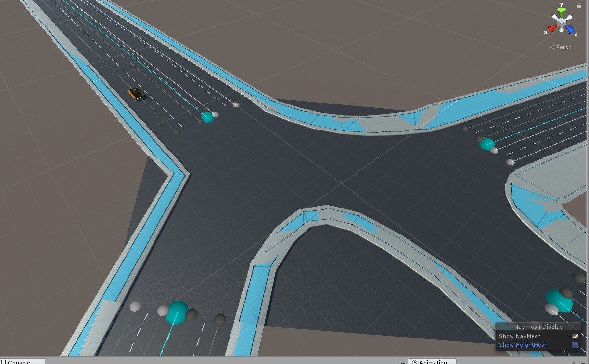Select the orange car in the scene
This screenshot has height=364, width=589.
point(136,93)
